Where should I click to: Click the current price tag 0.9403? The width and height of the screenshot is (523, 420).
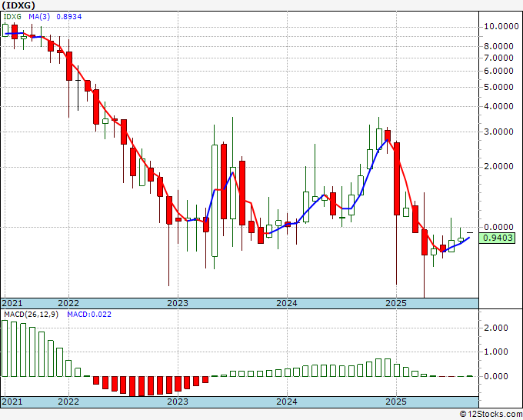[498, 238]
